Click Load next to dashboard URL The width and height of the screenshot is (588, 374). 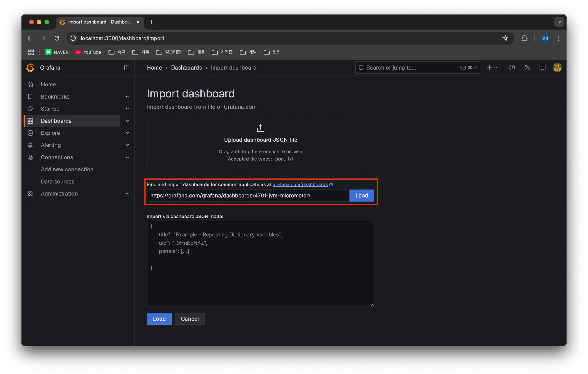coord(361,196)
